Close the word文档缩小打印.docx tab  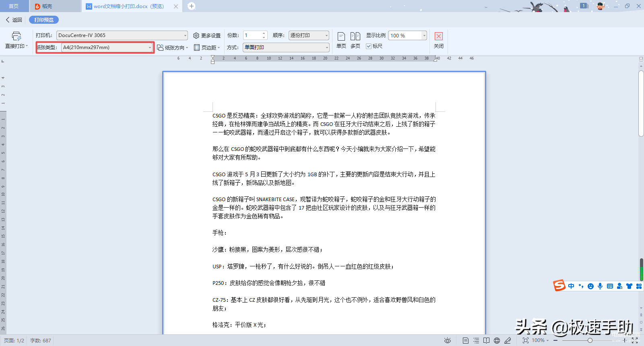tap(176, 6)
